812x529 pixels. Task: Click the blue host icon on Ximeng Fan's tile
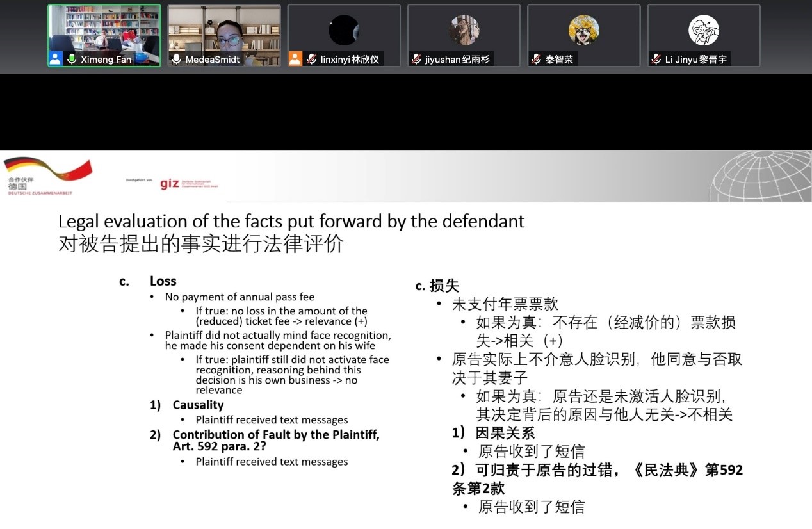pyautogui.click(x=56, y=59)
